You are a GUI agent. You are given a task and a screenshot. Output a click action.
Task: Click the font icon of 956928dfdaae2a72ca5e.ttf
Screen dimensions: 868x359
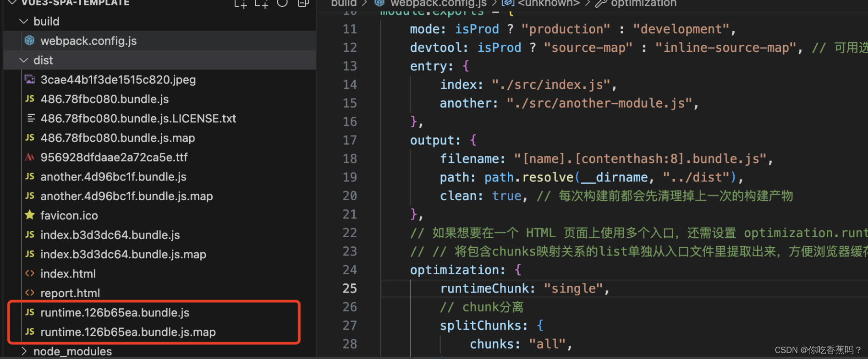(x=30, y=157)
